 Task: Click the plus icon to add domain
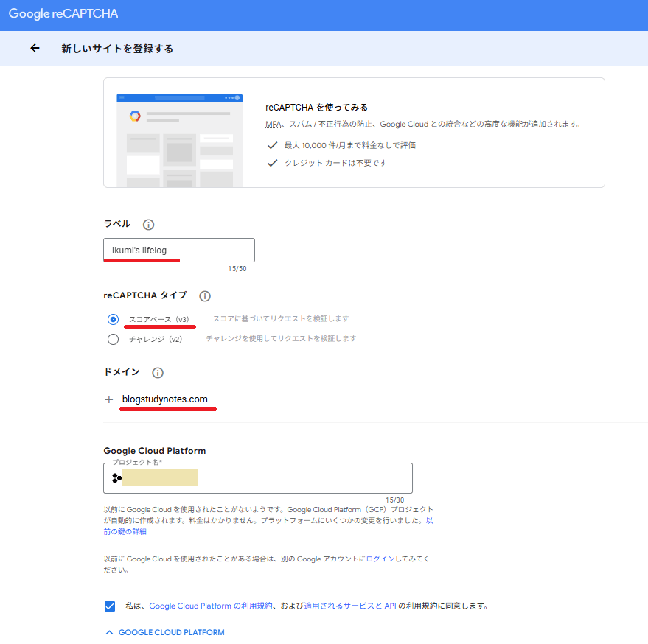(109, 399)
